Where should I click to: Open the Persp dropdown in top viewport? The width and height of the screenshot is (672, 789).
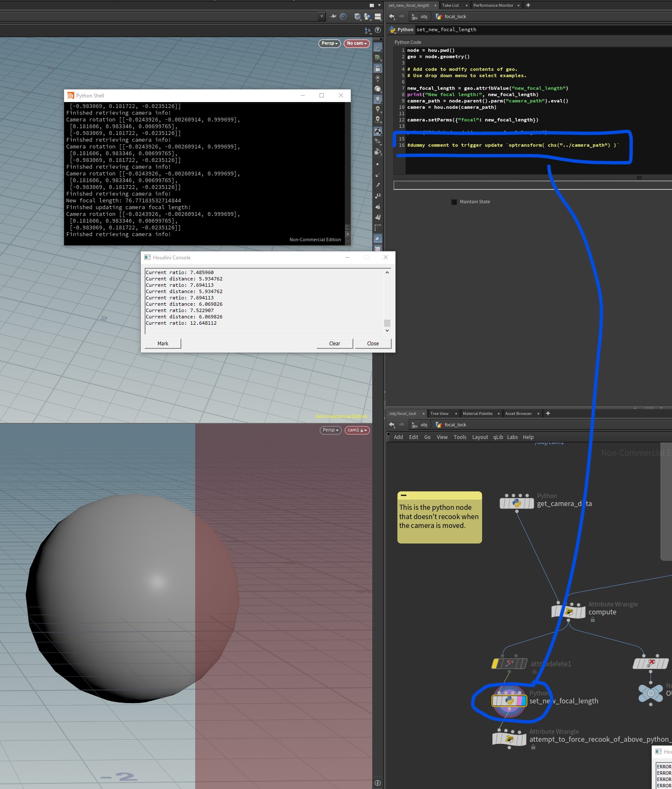tap(330, 43)
